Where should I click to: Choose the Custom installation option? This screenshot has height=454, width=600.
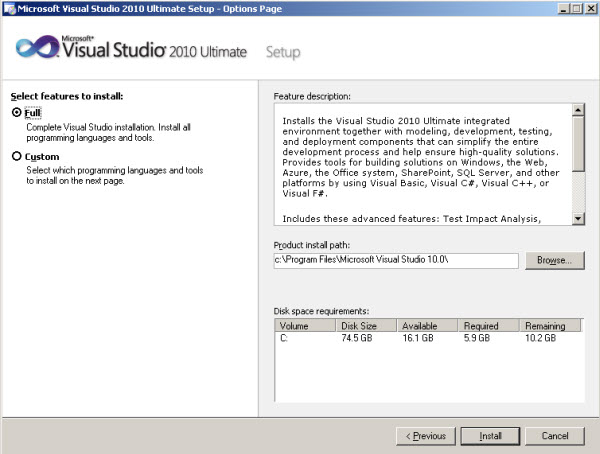[x=16, y=156]
